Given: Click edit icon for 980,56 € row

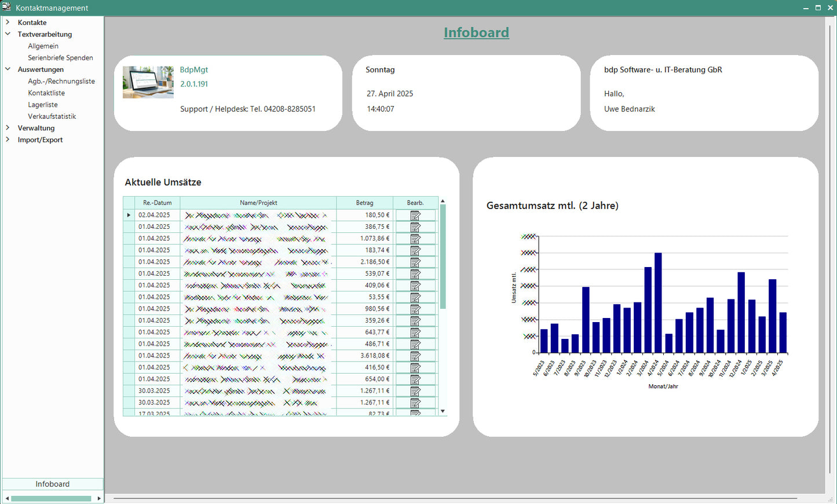Looking at the screenshot, I should (415, 309).
